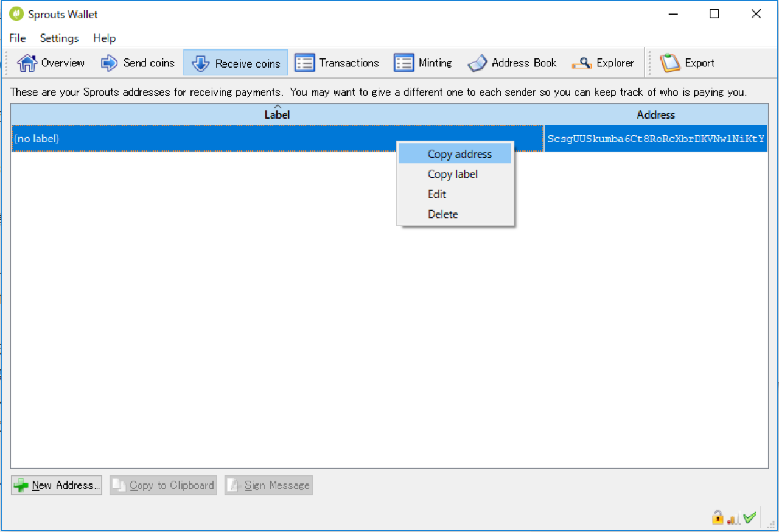Image resolution: width=779 pixels, height=532 pixels.
Task: Select the "(no label)" cell
Action: tap(278, 139)
